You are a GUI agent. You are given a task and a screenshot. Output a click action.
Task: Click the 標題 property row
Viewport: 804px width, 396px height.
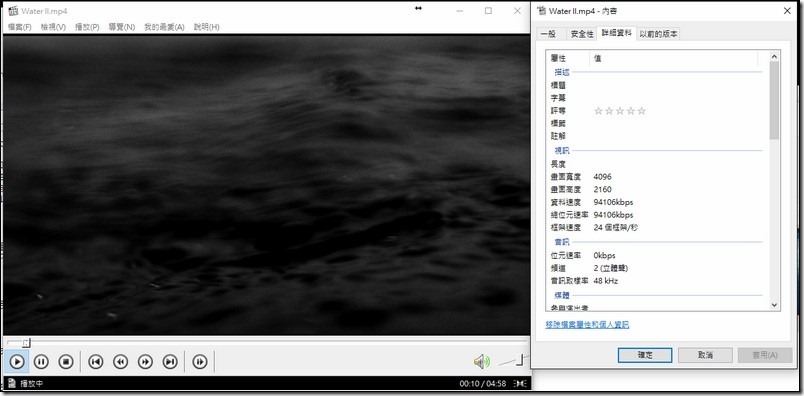pos(657,85)
